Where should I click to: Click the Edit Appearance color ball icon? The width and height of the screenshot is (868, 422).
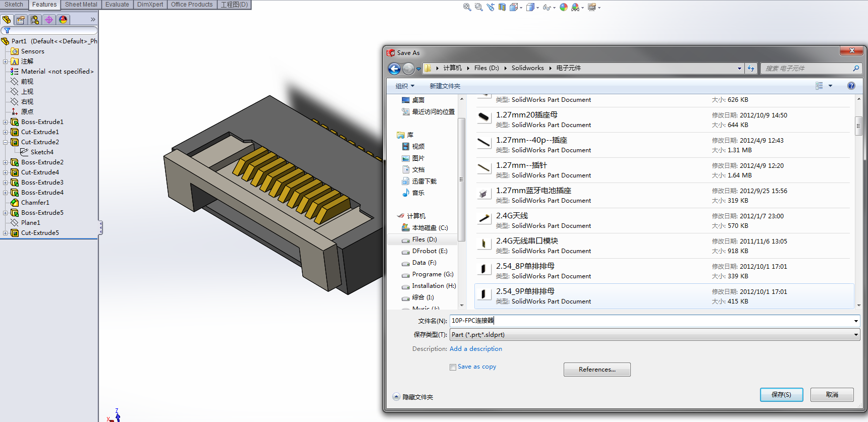(564, 7)
